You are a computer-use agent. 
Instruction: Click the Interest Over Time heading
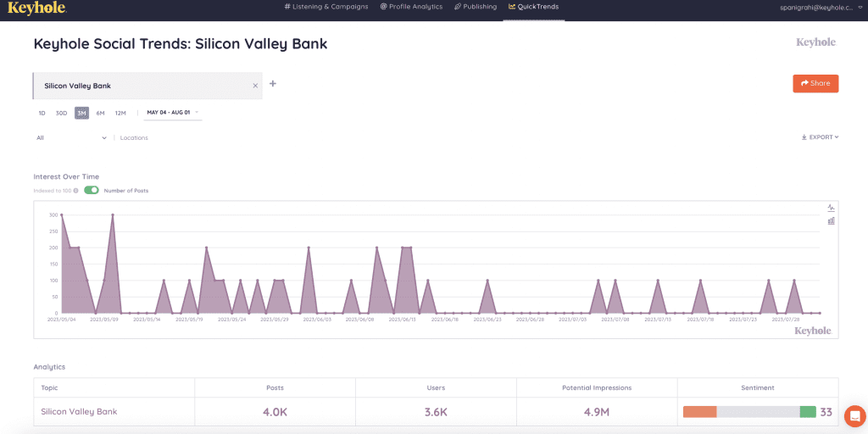click(66, 176)
